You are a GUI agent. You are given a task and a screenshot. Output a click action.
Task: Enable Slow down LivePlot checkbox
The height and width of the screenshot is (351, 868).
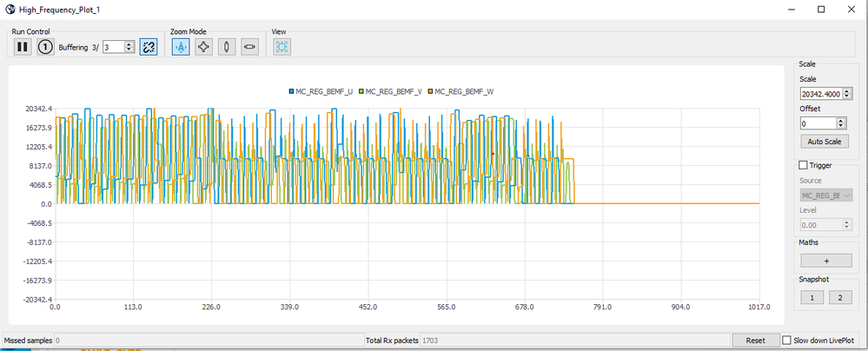(x=786, y=341)
